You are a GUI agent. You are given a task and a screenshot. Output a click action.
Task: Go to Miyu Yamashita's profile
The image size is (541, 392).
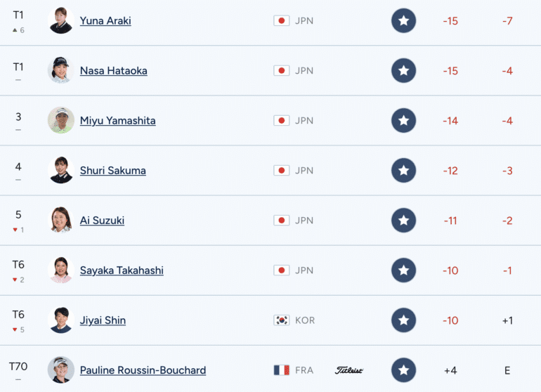coord(117,121)
